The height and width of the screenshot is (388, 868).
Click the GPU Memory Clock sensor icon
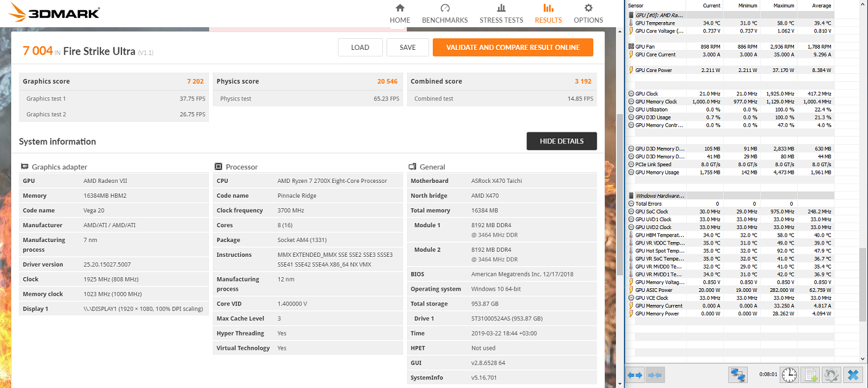pyautogui.click(x=631, y=102)
